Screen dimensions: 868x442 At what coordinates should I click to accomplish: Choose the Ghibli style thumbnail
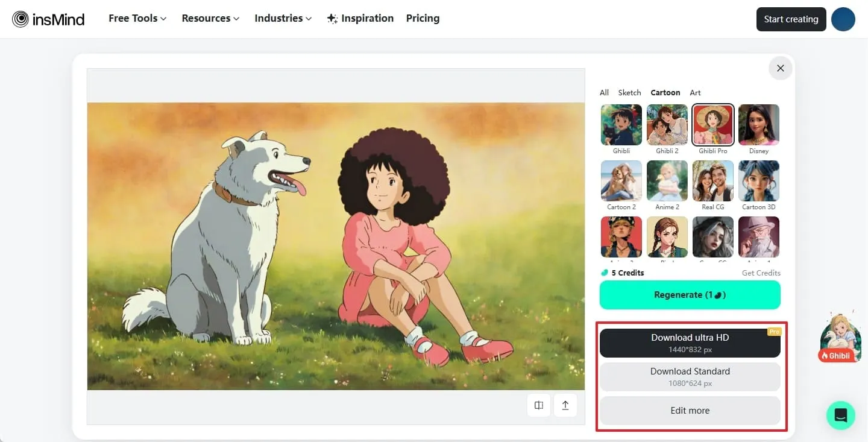(621, 125)
